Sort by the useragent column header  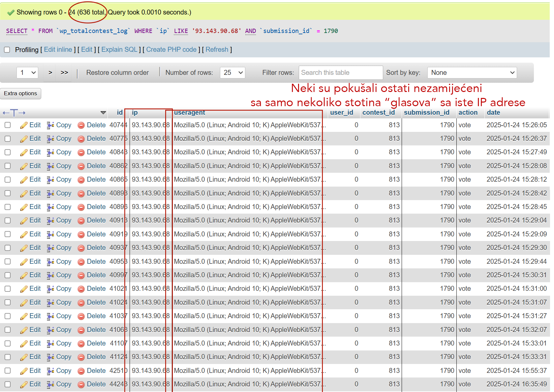click(x=189, y=112)
